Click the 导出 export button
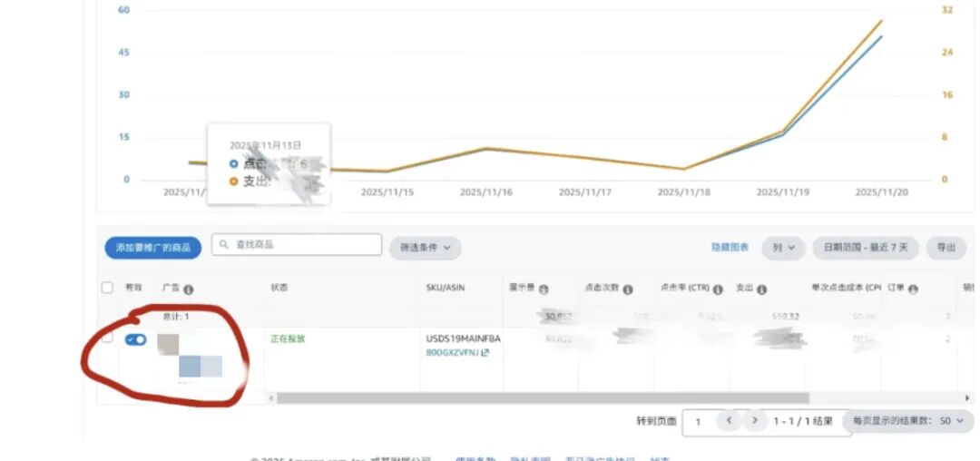 coord(946,247)
